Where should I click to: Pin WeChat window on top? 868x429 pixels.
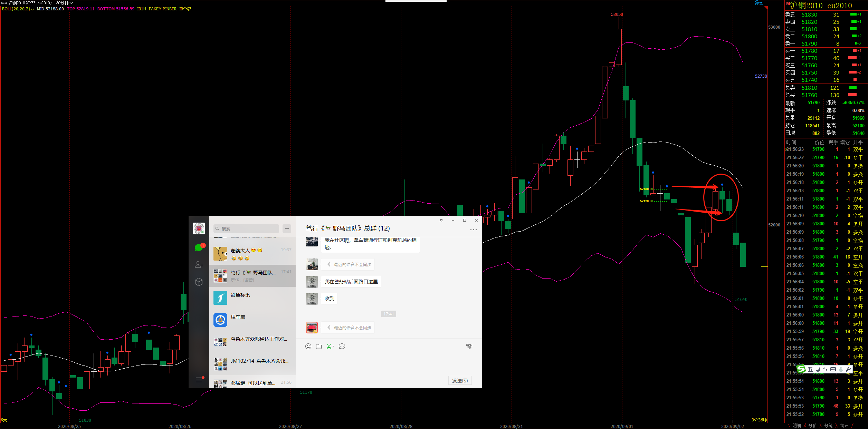441,221
